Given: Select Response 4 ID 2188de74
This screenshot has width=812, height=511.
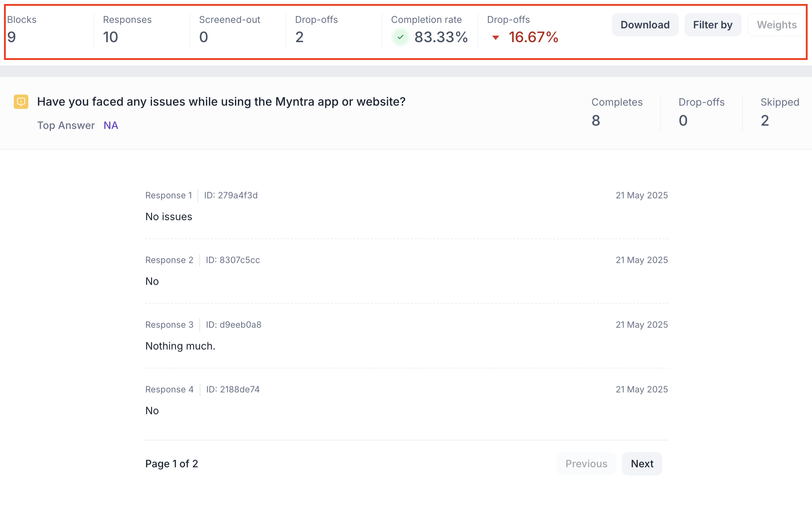Looking at the screenshot, I should click(x=233, y=389).
